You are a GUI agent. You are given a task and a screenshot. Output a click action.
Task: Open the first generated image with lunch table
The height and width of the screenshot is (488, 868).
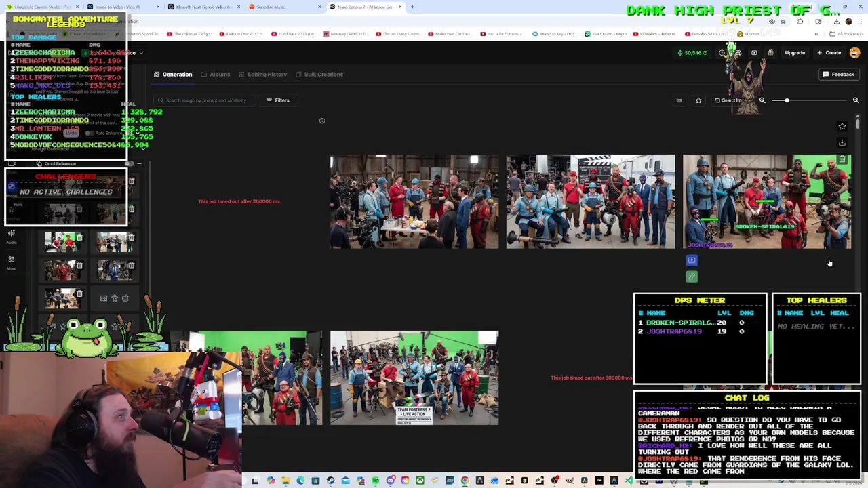[x=414, y=202]
